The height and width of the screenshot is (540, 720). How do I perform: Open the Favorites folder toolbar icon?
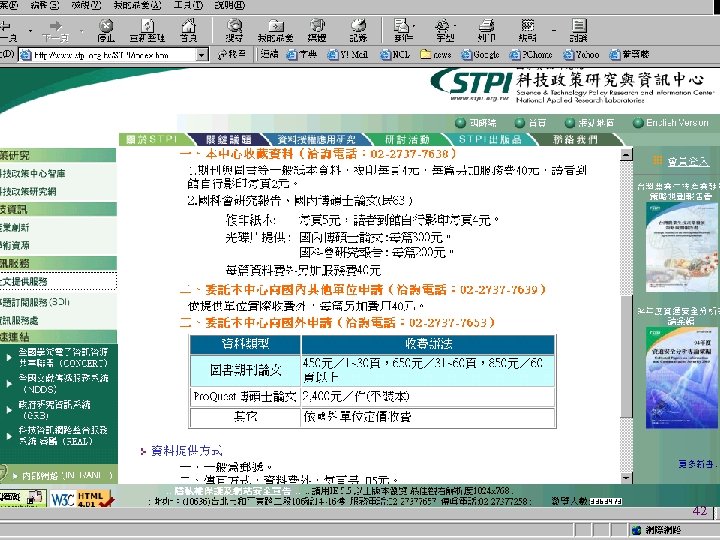pyautogui.click(x=276, y=31)
